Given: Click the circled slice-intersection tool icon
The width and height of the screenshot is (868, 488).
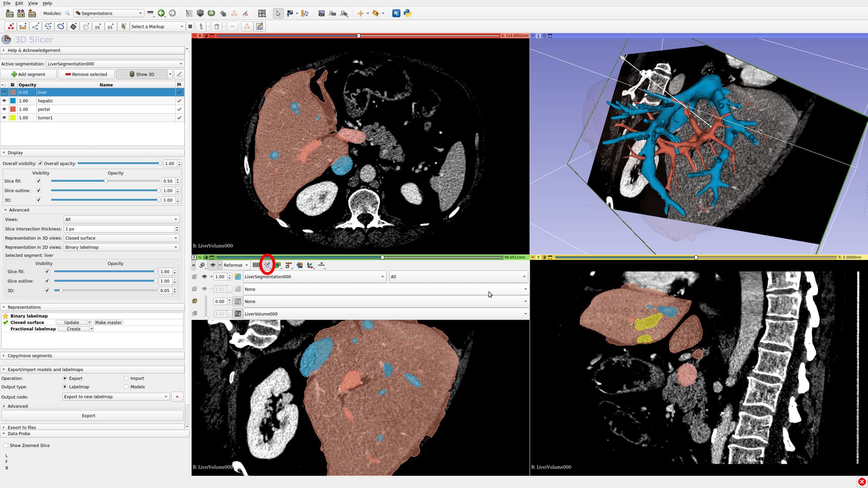Looking at the screenshot, I should tap(267, 265).
